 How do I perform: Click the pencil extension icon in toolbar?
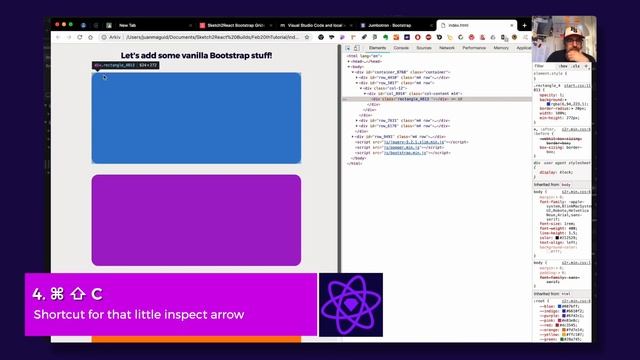pos(364,37)
